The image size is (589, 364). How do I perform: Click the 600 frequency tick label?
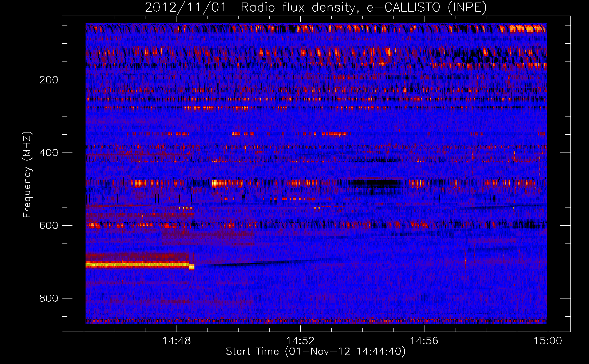(49, 225)
